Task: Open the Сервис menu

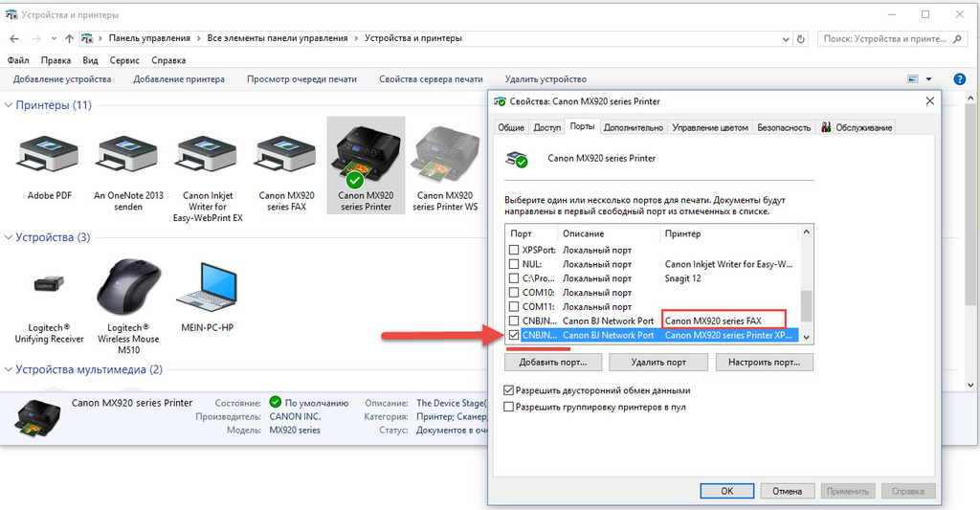Action: click(x=124, y=60)
